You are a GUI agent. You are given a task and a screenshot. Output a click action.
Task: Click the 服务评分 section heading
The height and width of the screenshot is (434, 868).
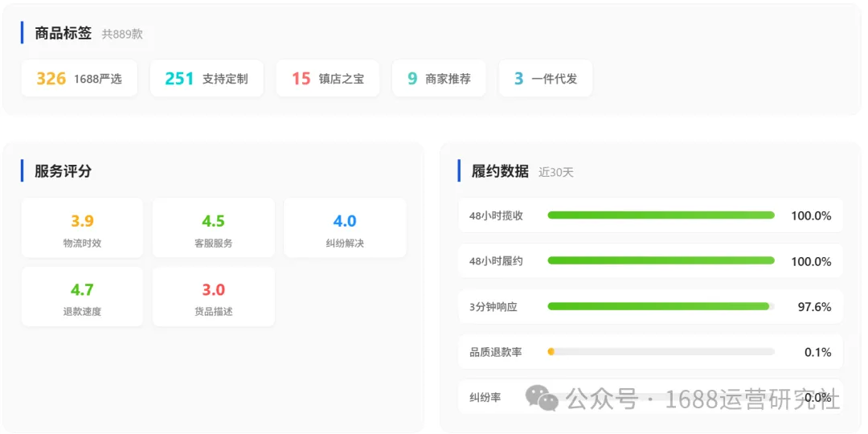point(63,171)
